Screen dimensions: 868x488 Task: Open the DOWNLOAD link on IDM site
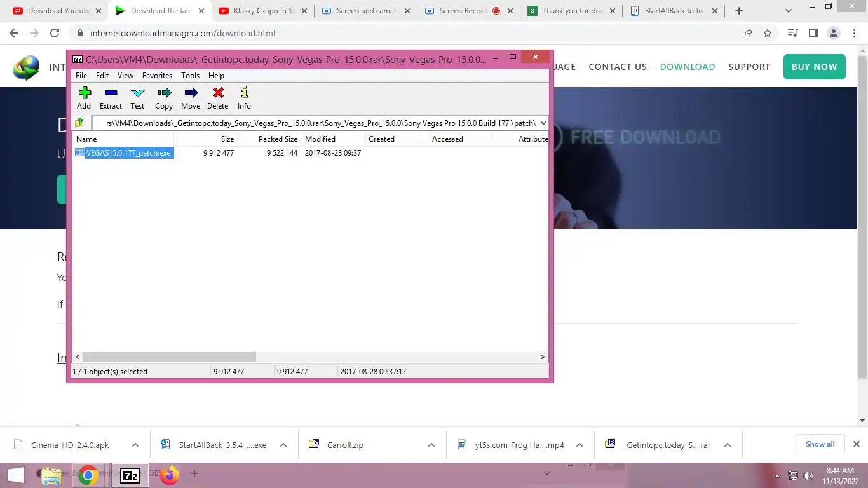[688, 66]
